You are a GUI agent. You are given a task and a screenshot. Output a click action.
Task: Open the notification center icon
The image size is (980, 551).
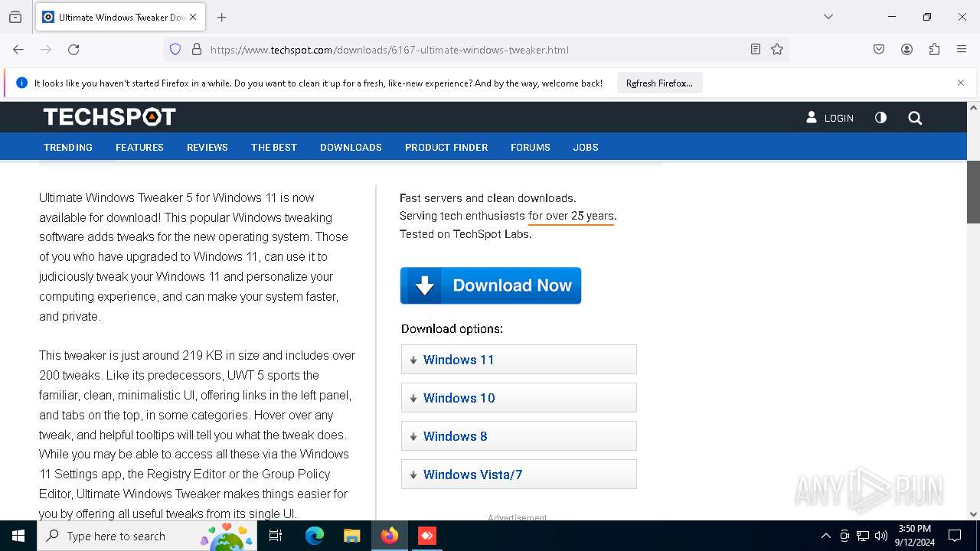click(x=955, y=536)
